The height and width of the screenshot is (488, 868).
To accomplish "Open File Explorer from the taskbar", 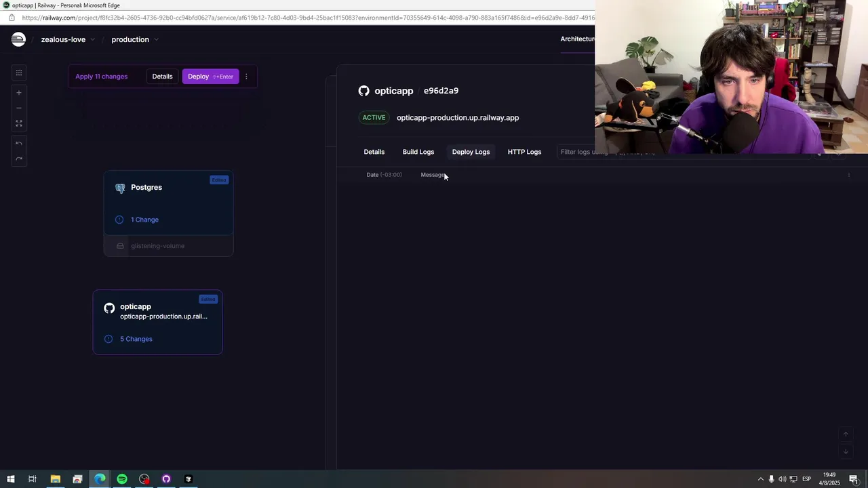I will click(x=56, y=479).
